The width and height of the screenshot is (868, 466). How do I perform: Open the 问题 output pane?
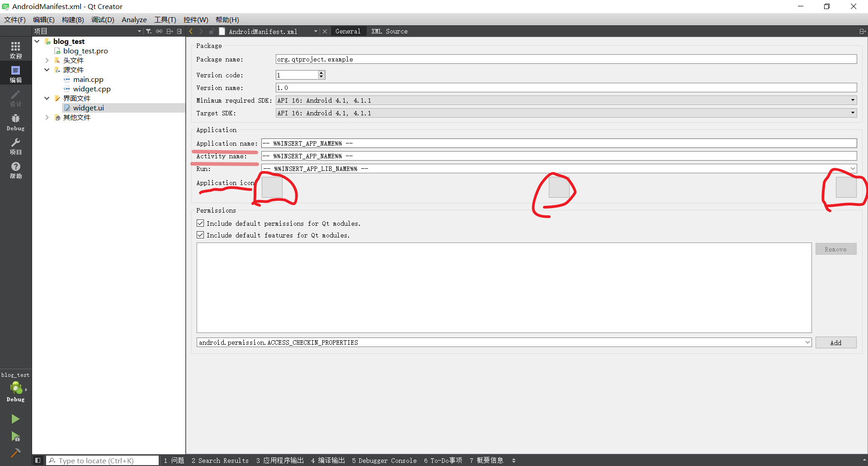click(174, 461)
